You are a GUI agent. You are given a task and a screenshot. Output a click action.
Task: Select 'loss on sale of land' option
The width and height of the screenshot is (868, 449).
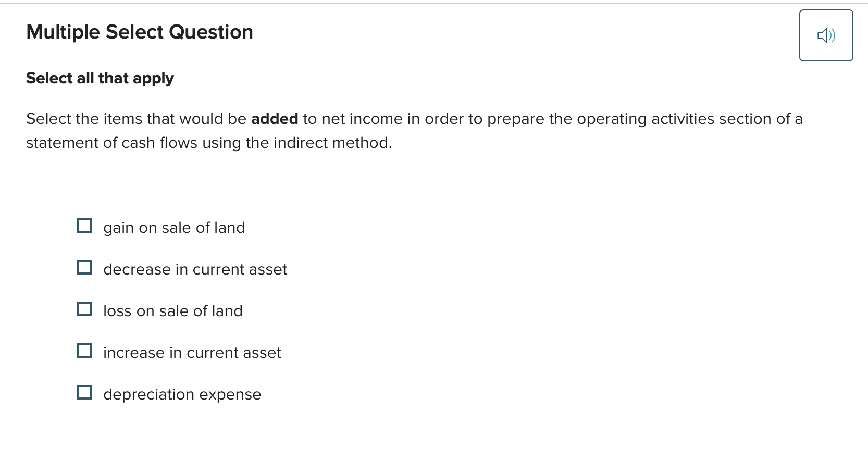click(84, 309)
